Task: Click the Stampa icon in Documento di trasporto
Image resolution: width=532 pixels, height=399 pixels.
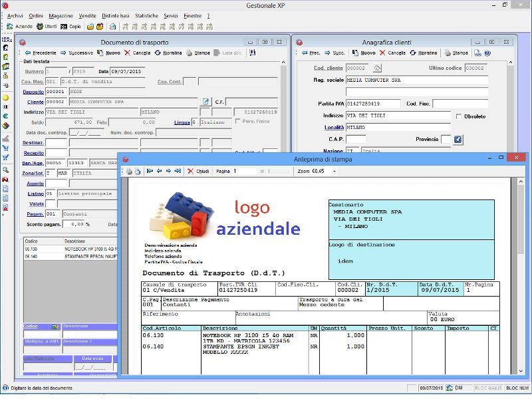Action: click(x=196, y=53)
